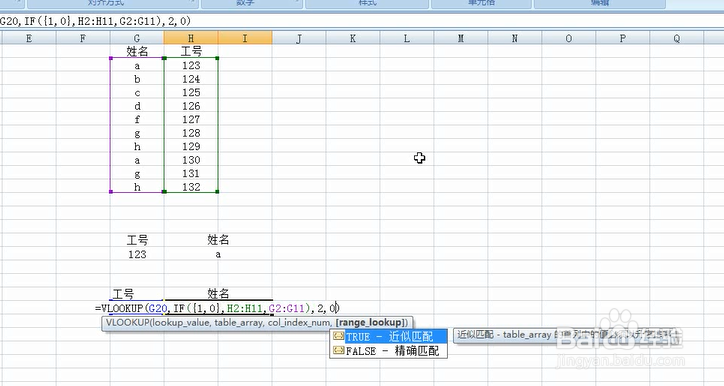
Task: Click name cell 'h' beside 129
Action: (137, 146)
